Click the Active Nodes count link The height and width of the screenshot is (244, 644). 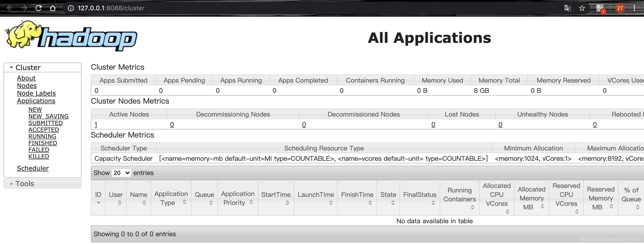(96, 125)
